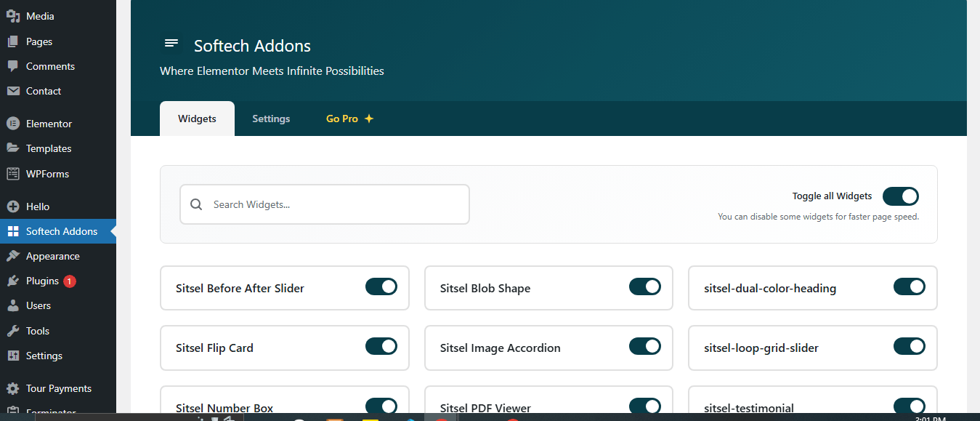980x421 pixels.
Task: Click the Contact envelope icon
Action: tap(13, 91)
